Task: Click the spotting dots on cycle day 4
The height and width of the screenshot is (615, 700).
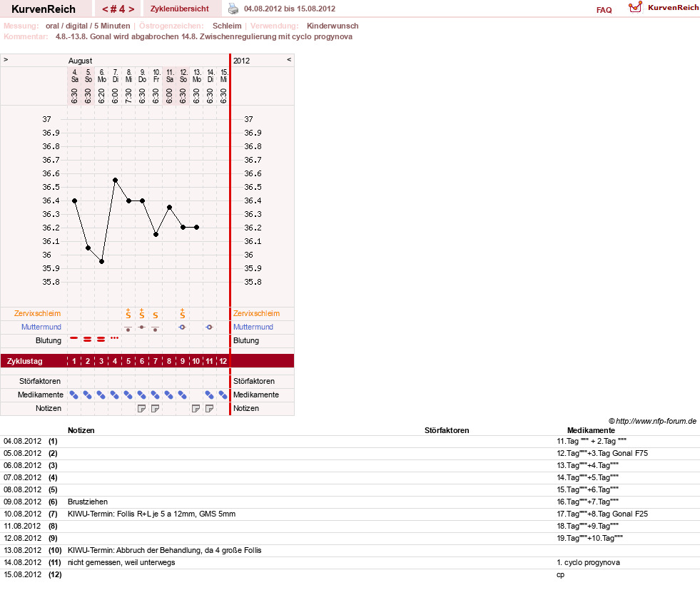Action: [x=115, y=338]
